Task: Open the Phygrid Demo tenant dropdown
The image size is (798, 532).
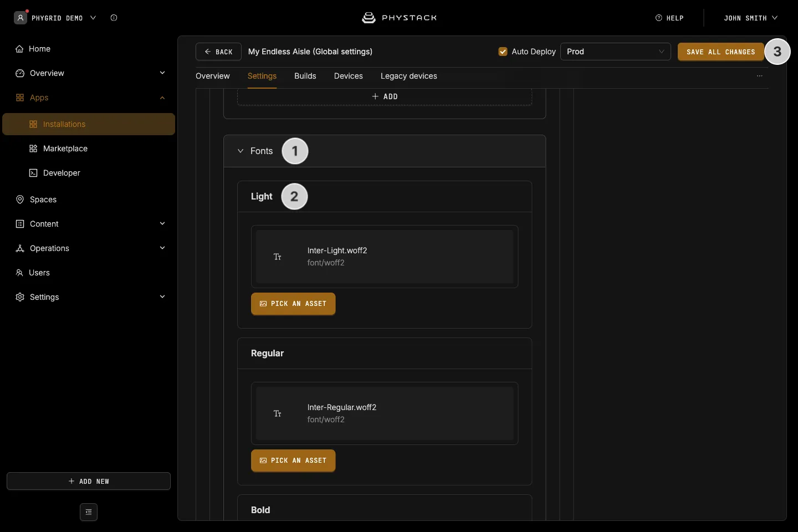Action: 55,18
